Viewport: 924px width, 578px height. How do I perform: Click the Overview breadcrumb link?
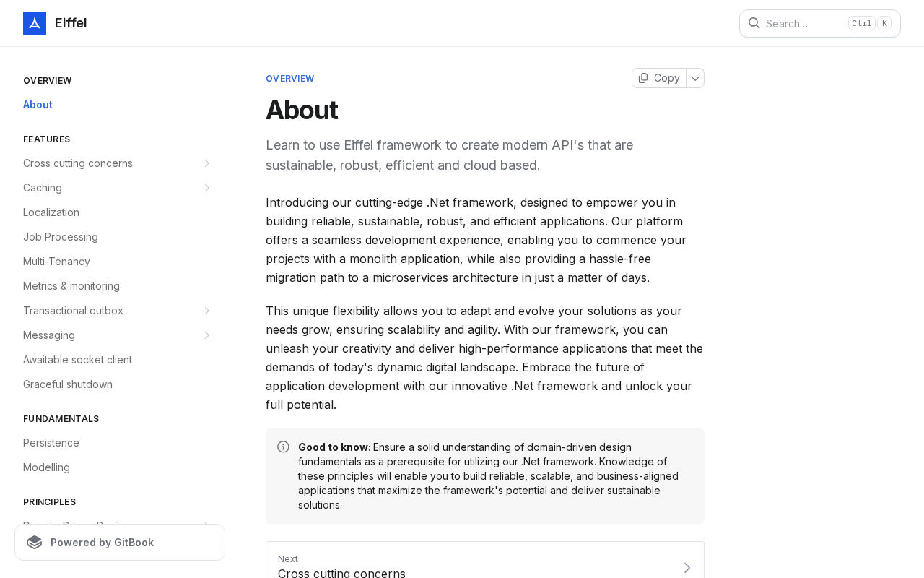pyautogui.click(x=289, y=79)
